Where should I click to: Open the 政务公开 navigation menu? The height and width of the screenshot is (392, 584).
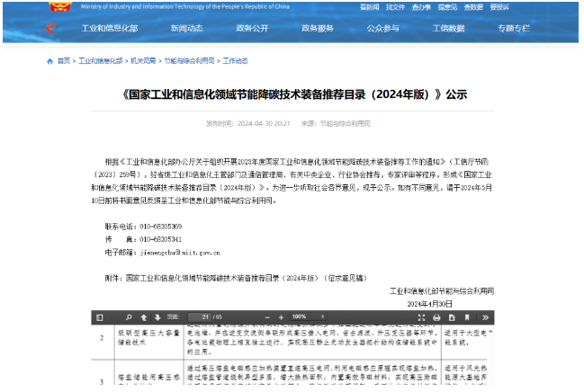coord(252,28)
